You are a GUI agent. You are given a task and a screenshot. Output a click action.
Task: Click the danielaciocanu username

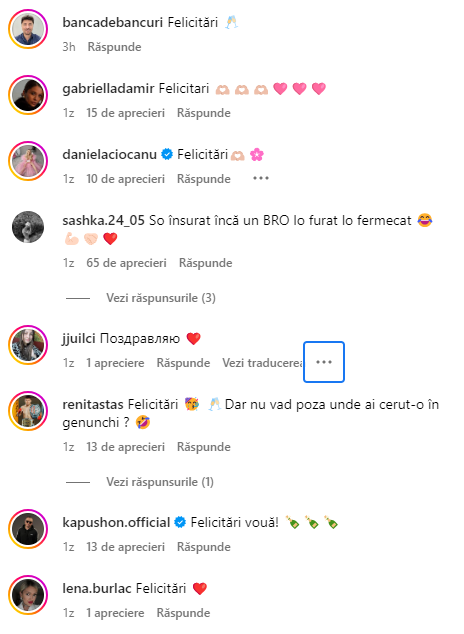110,154
